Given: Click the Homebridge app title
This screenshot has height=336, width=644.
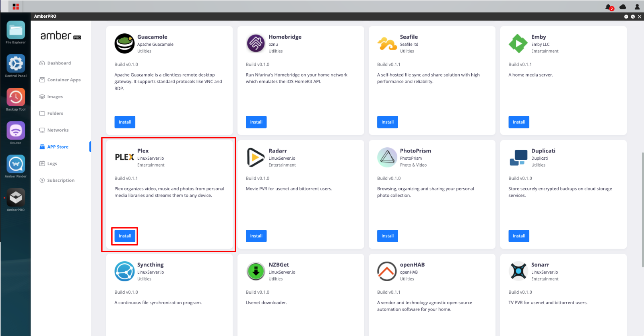Looking at the screenshot, I should 285,37.
